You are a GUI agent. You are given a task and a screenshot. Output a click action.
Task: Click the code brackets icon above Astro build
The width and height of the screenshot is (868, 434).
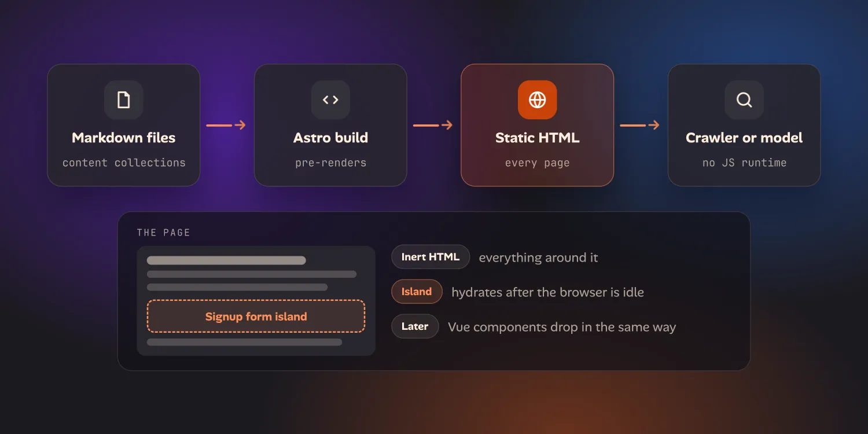coord(330,100)
